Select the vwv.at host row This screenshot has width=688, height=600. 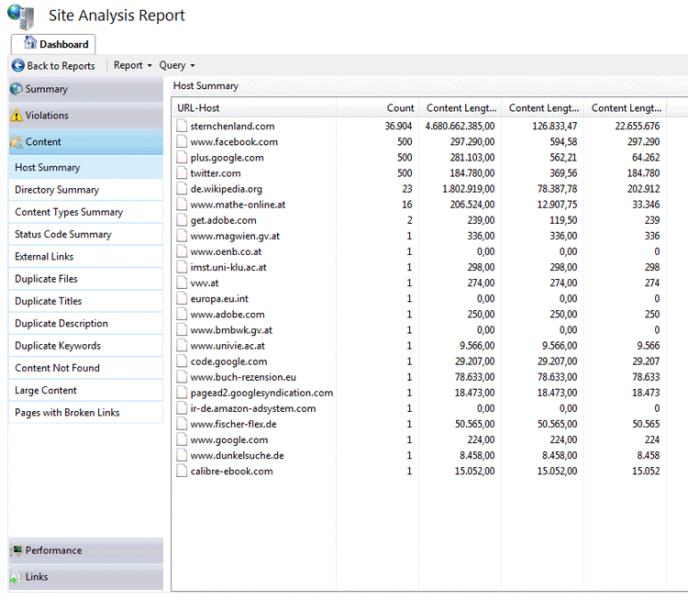point(420,283)
